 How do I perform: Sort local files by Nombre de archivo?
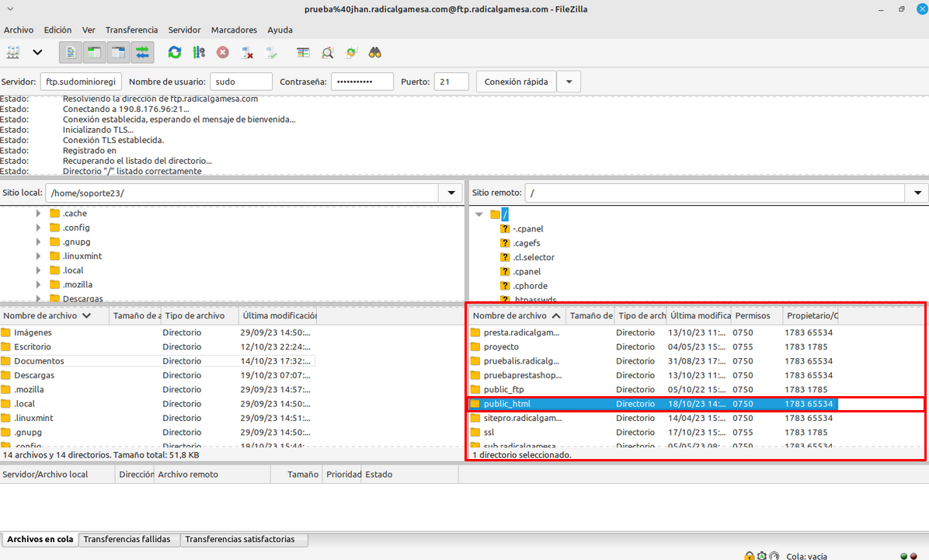coord(54,316)
